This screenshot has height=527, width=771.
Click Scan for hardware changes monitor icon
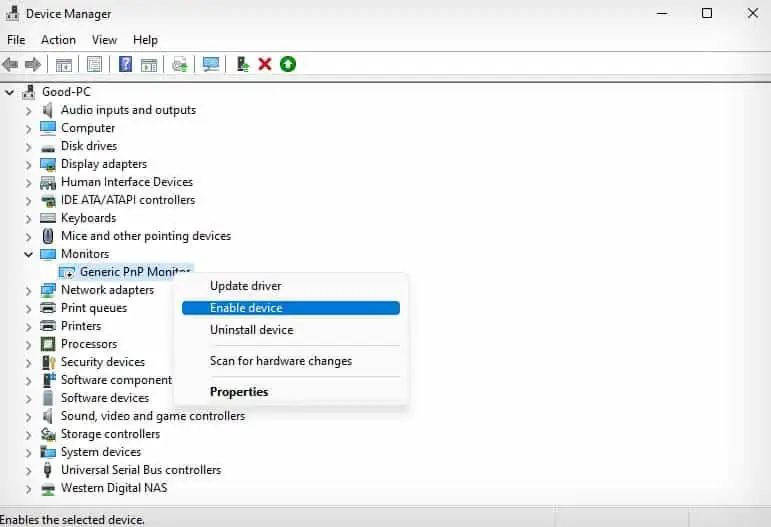211,64
